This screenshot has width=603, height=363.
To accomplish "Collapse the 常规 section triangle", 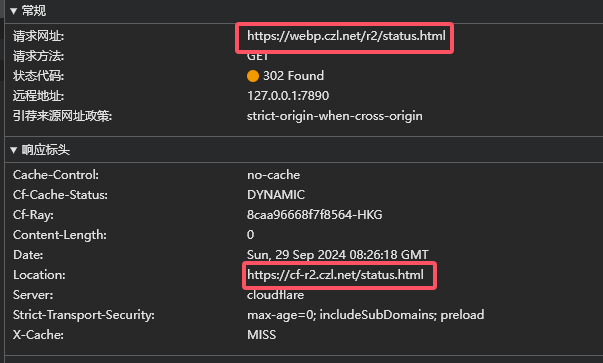I will (x=13, y=11).
